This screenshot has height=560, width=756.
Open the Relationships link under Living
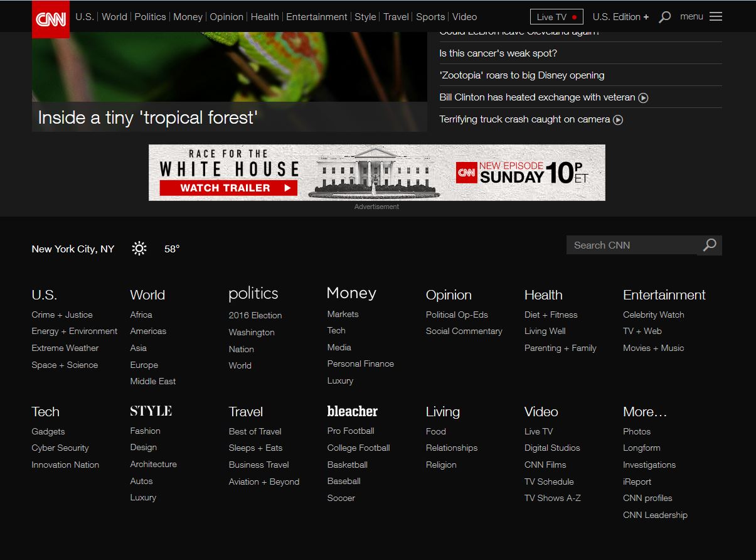(452, 448)
